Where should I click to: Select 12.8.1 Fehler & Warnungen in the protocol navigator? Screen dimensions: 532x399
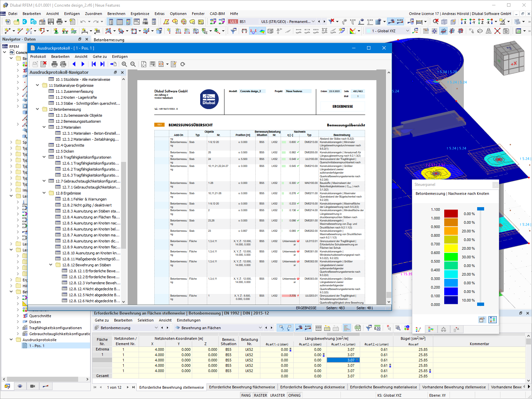(x=84, y=199)
